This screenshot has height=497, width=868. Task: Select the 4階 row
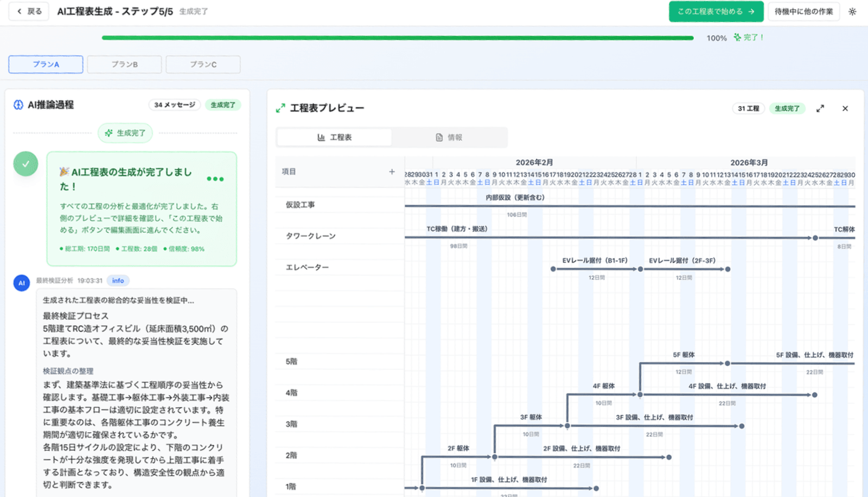pos(340,393)
